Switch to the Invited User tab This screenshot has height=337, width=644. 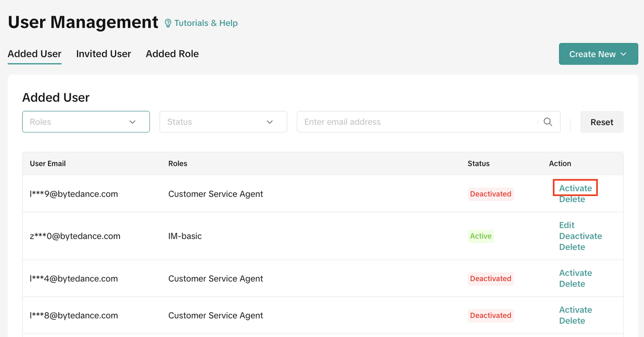[x=104, y=54]
